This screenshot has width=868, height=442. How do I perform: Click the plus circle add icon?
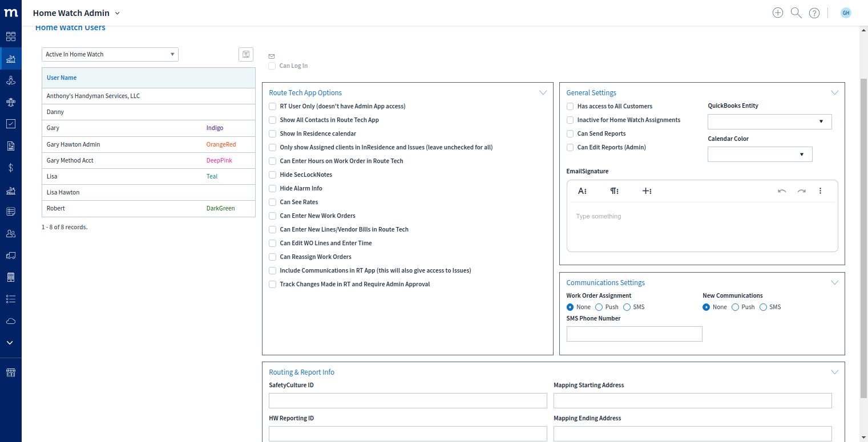778,13
